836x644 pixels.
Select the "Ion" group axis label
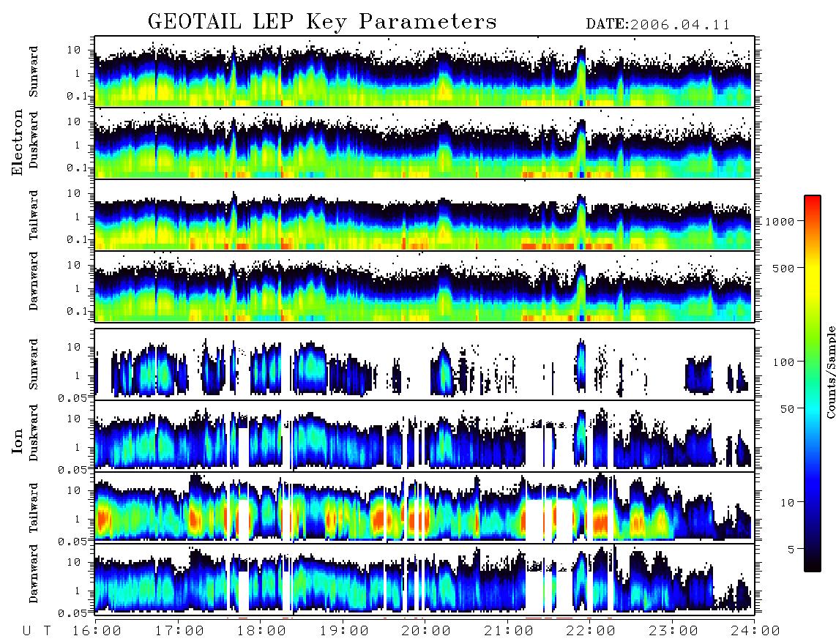(18, 441)
